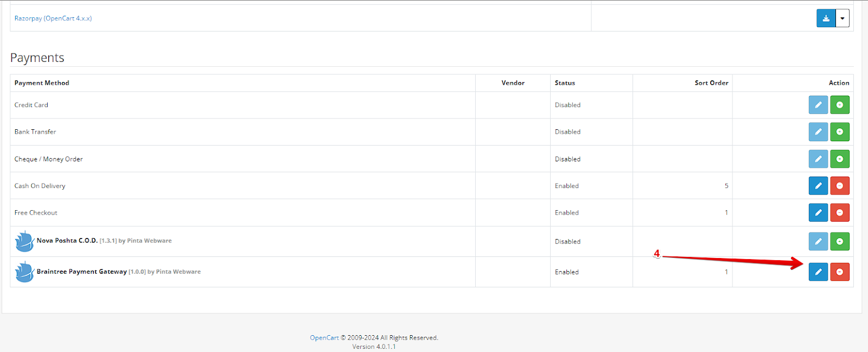
Task: Open the Razorpay (OpenCart 4.x.x) link
Action: pos(53,18)
